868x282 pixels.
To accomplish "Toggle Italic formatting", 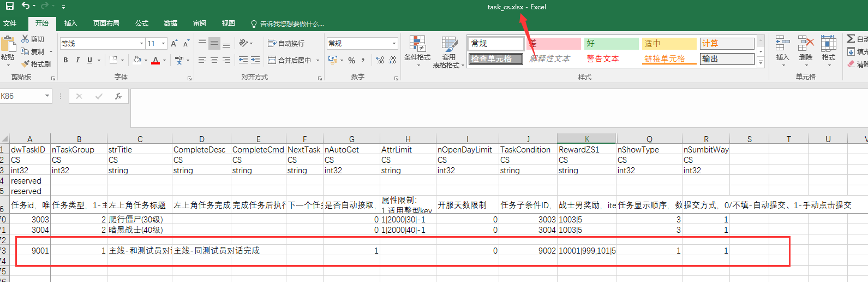I will coord(77,60).
